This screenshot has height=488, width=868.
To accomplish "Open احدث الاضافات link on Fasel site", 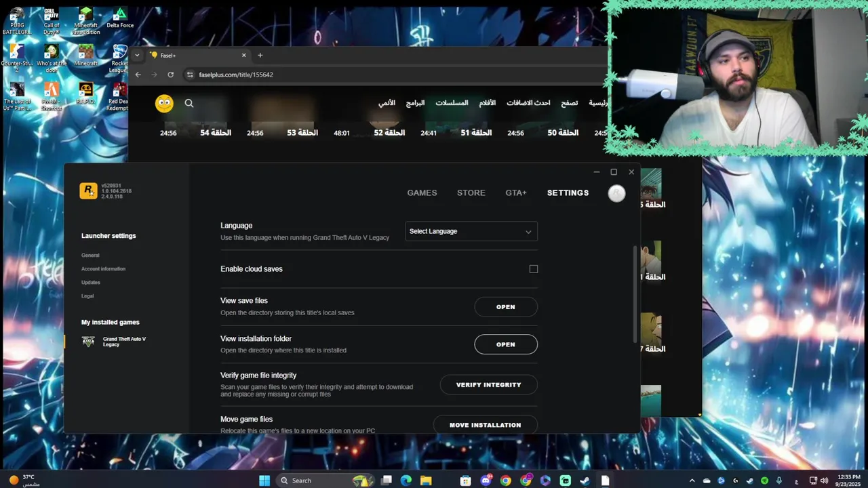I will [528, 103].
